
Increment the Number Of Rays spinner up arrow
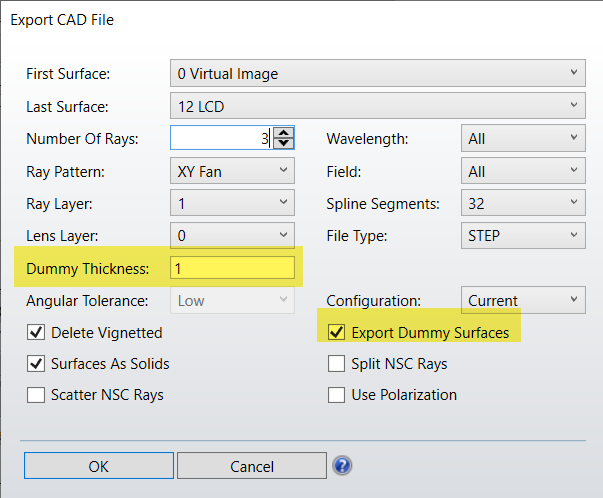point(284,133)
